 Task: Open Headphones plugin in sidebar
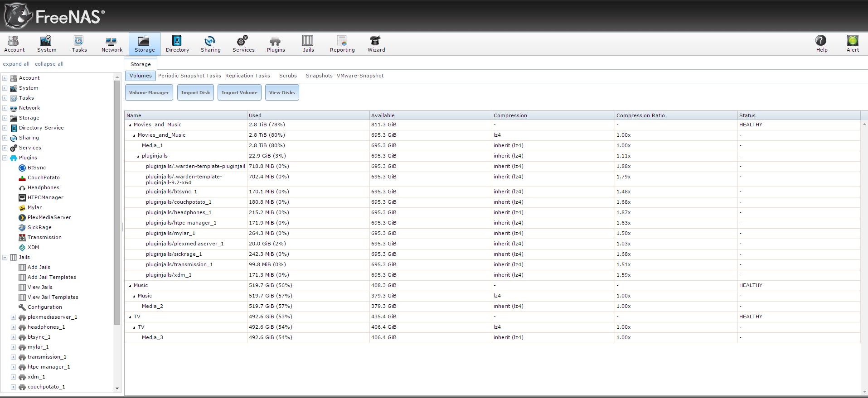point(39,187)
